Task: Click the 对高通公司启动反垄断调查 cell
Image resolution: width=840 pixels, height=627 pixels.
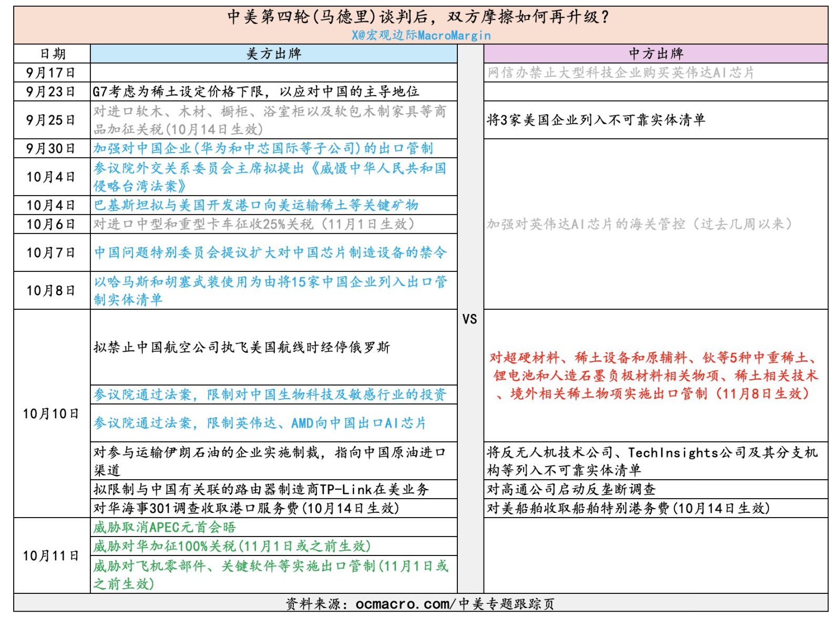Action: coord(571,489)
